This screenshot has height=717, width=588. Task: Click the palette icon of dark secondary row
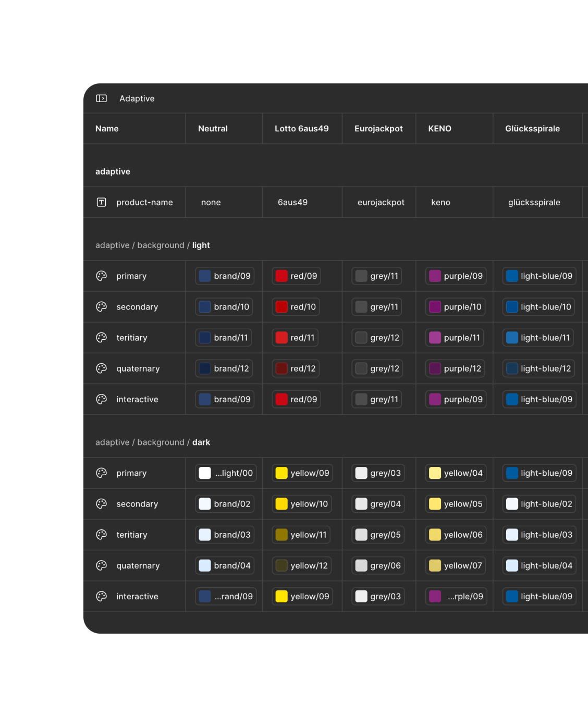tap(102, 504)
